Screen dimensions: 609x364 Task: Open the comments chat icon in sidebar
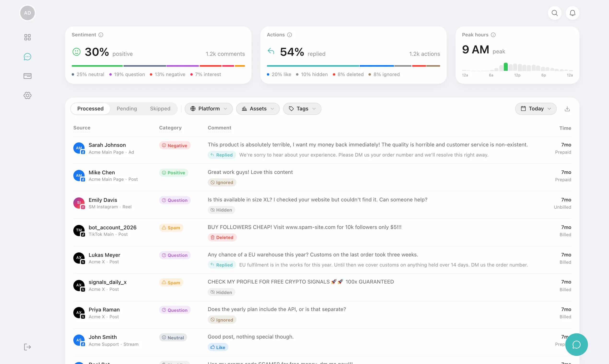tap(28, 57)
